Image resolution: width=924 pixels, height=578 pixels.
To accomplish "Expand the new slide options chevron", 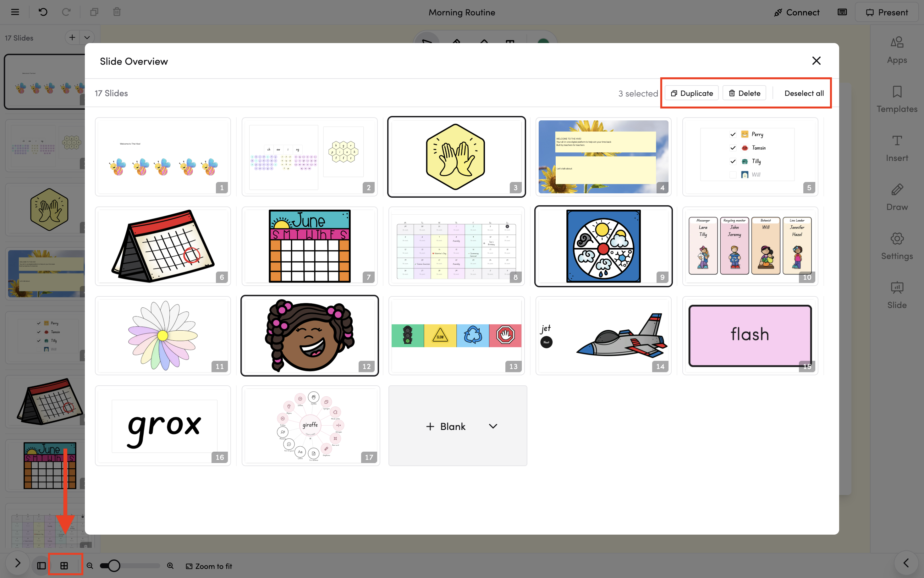I will [x=87, y=37].
